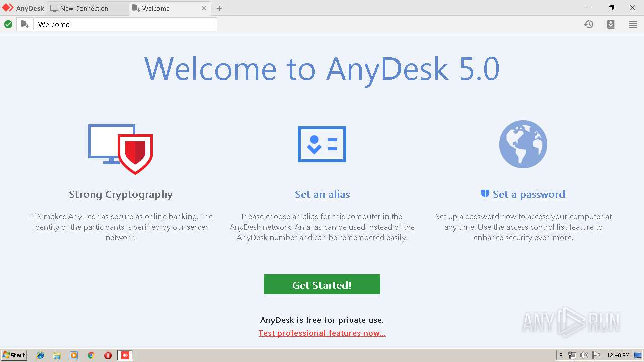Click the file icon left of address field
Image resolution: width=644 pixels, height=362 pixels.
tap(25, 24)
